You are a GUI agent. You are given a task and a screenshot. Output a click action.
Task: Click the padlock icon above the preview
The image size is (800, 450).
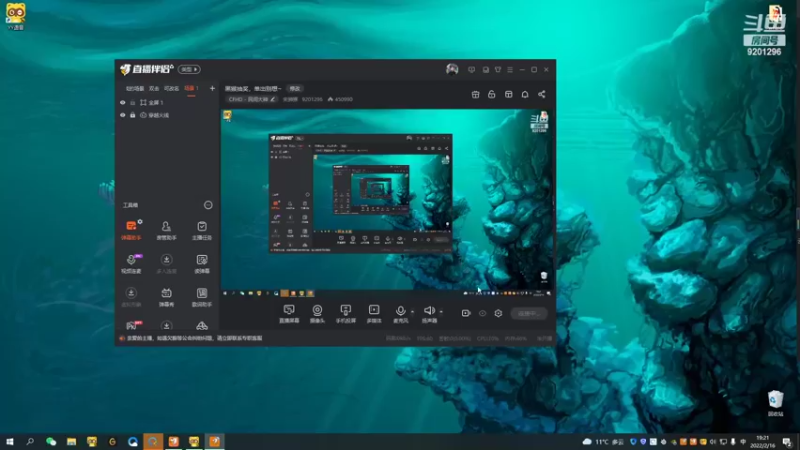coord(491,94)
